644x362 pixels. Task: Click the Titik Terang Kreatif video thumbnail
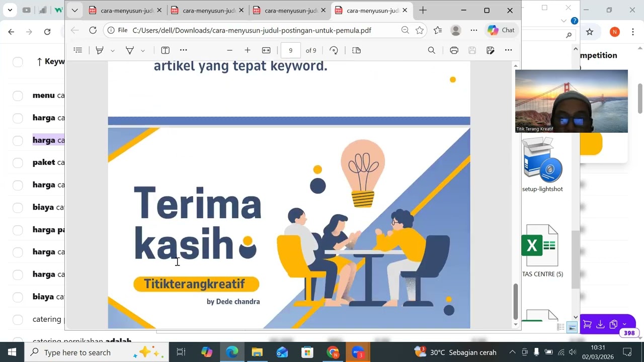572,101
